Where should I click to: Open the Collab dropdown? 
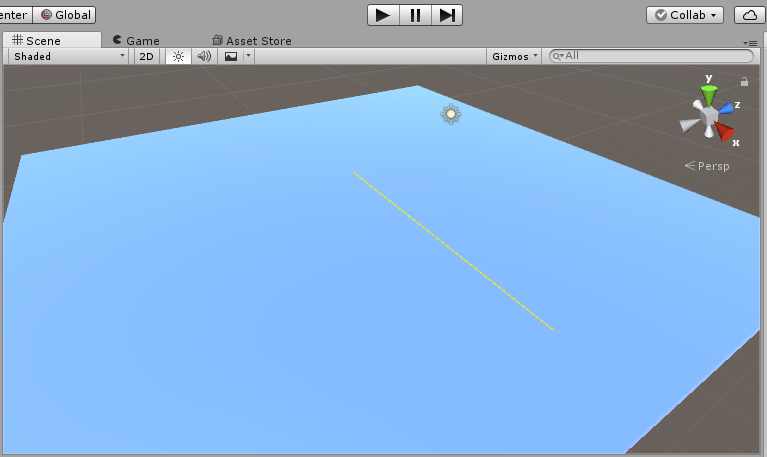tap(685, 15)
